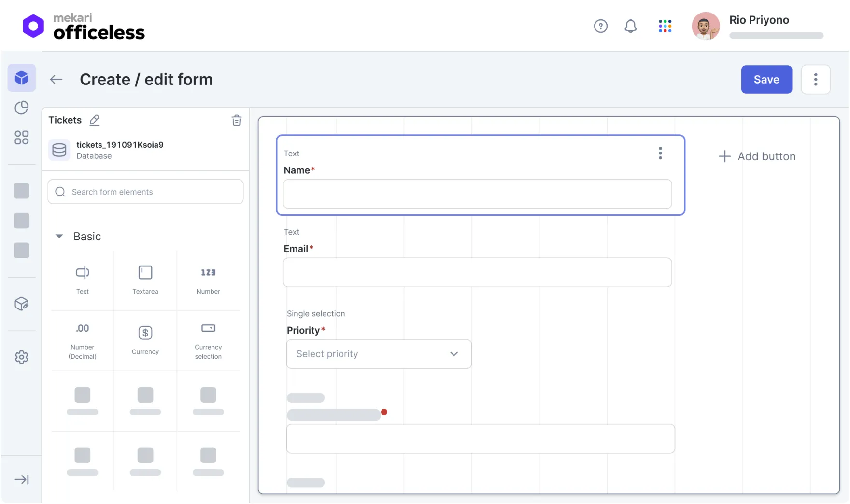
Task: Open settings gear in the sidebar
Action: click(22, 357)
